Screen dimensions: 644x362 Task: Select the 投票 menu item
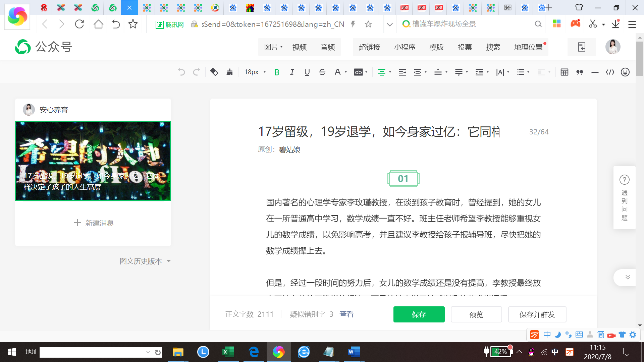pyautogui.click(x=465, y=47)
